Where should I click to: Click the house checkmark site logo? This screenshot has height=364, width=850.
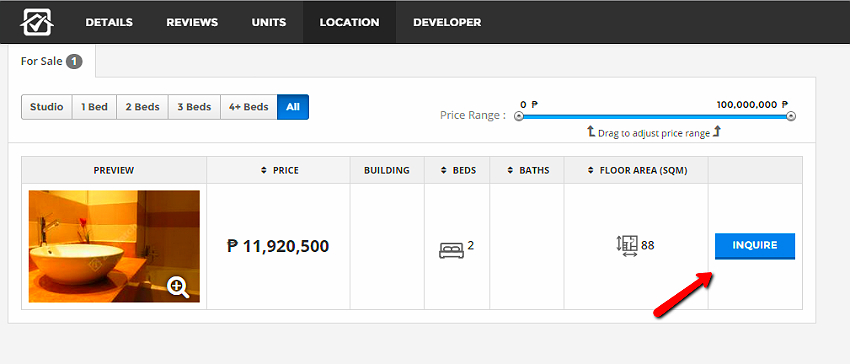tap(36, 22)
